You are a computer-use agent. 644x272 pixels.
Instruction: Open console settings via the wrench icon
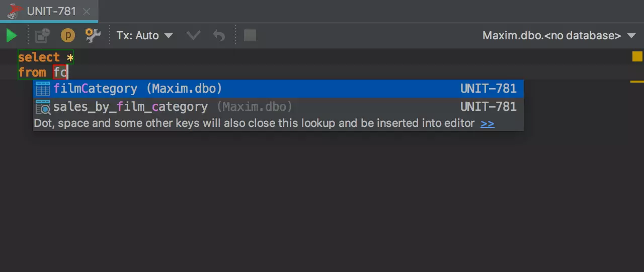point(93,36)
